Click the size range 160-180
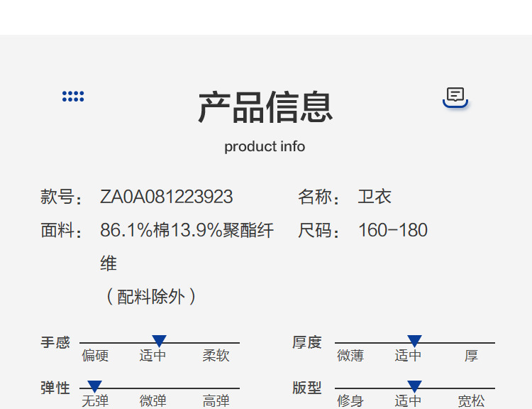 tap(393, 230)
